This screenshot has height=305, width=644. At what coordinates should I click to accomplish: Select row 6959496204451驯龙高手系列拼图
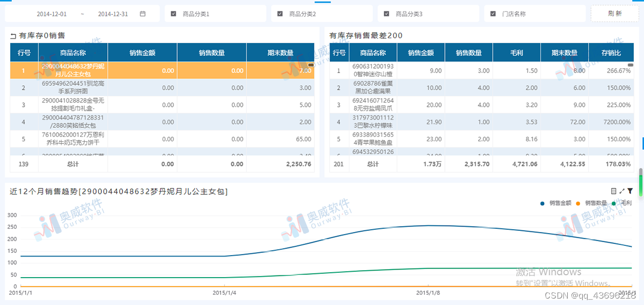[x=163, y=88]
